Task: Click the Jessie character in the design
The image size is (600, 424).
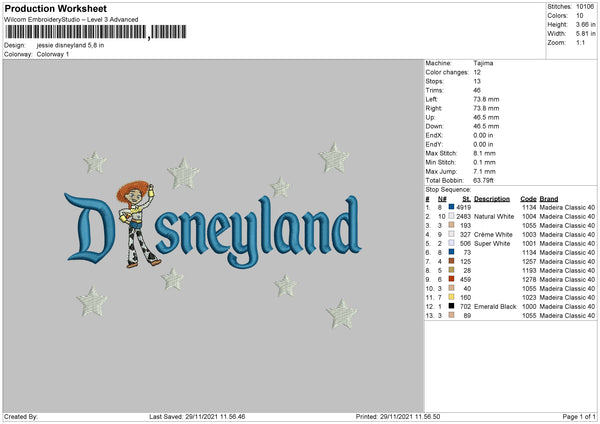Action: [x=138, y=224]
